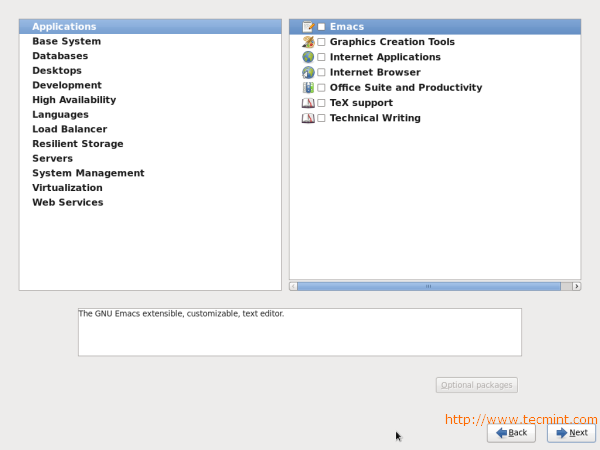Choose the Load Balancer category
Image resolution: width=600 pixels, height=450 pixels.
(150, 129)
